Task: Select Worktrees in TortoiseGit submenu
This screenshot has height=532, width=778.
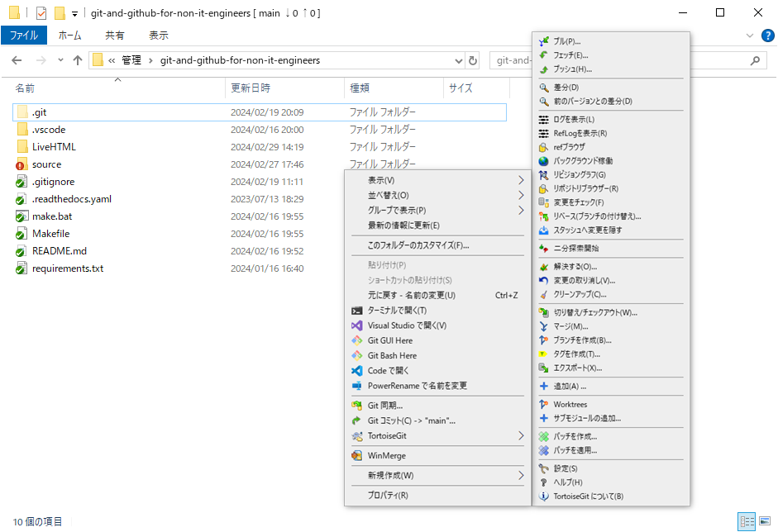Action: (611, 405)
